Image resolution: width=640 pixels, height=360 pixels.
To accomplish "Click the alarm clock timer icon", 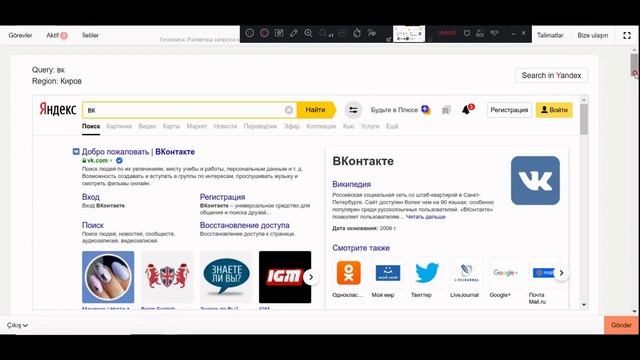I will [x=467, y=33].
